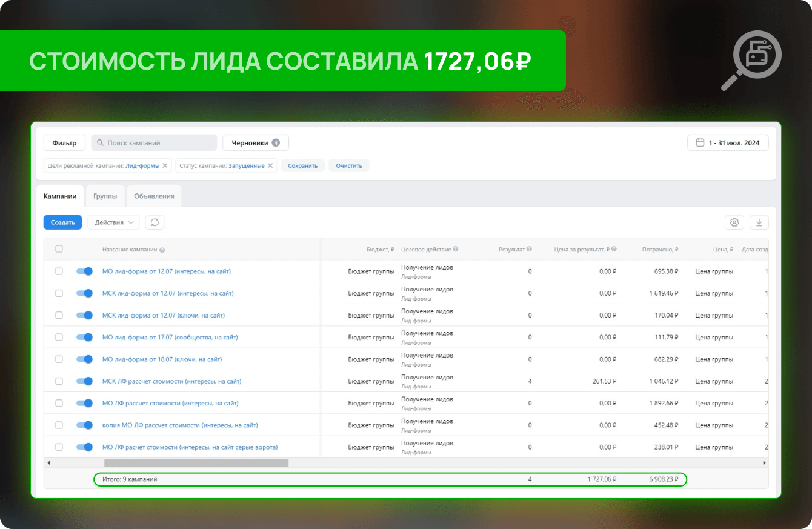Image resolution: width=812 pixels, height=529 pixels.
Task: Click help icon beside Результат header
Action: 529,249
